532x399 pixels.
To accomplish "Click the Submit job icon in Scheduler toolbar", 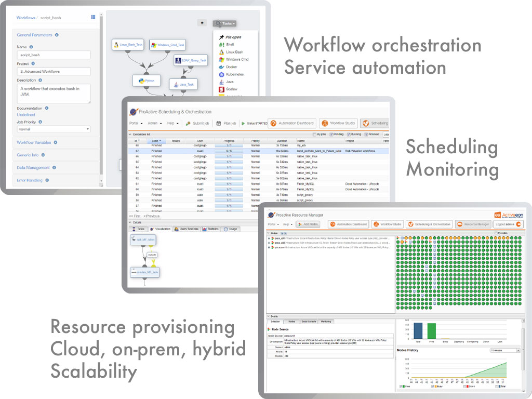I will pos(188,124).
